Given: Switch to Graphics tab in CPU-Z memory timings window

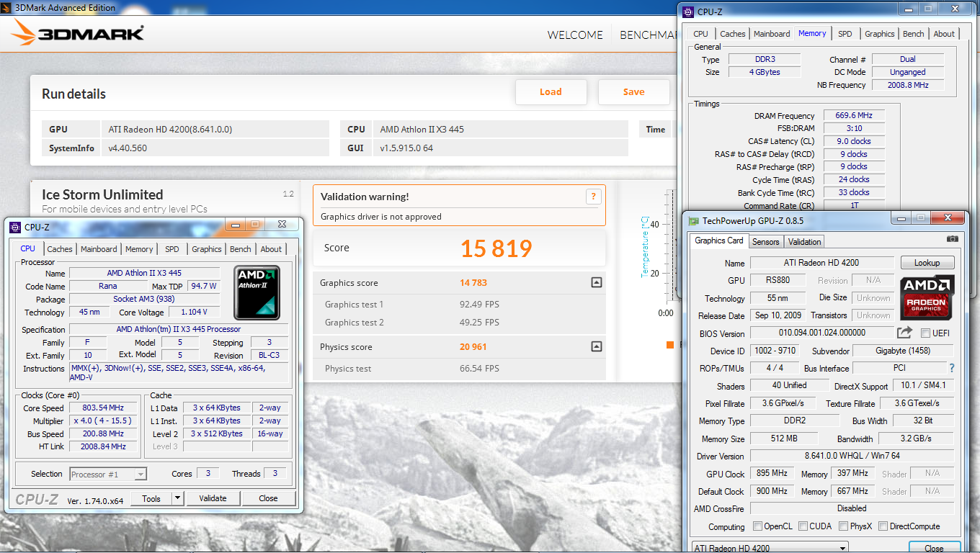Looking at the screenshot, I should point(879,34).
